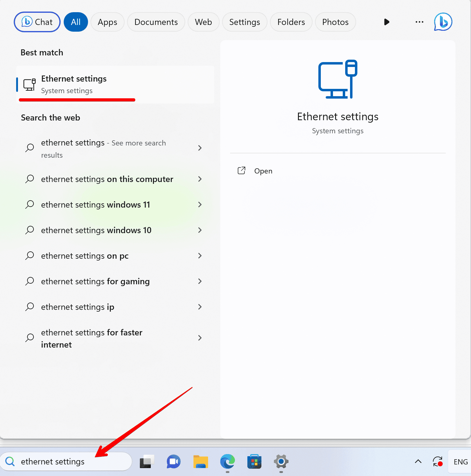Expand 'ethernet settings windows 11' suggestion

pyautogui.click(x=200, y=205)
